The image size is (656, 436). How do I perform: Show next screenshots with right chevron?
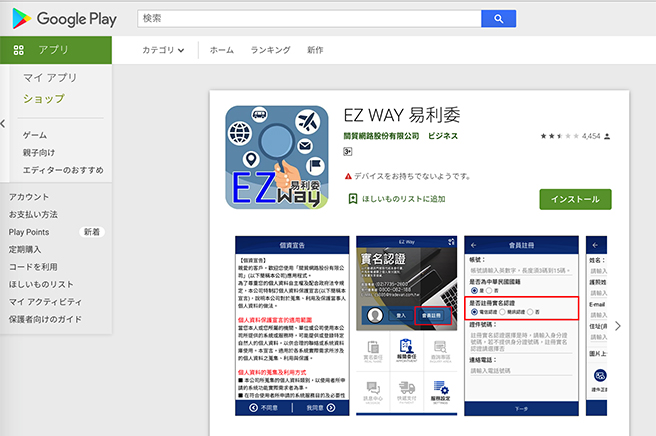coord(618,326)
